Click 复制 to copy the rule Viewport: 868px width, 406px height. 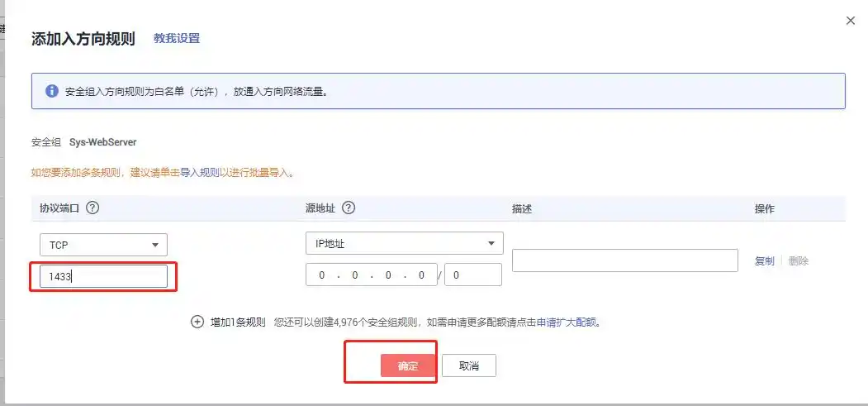(x=765, y=260)
